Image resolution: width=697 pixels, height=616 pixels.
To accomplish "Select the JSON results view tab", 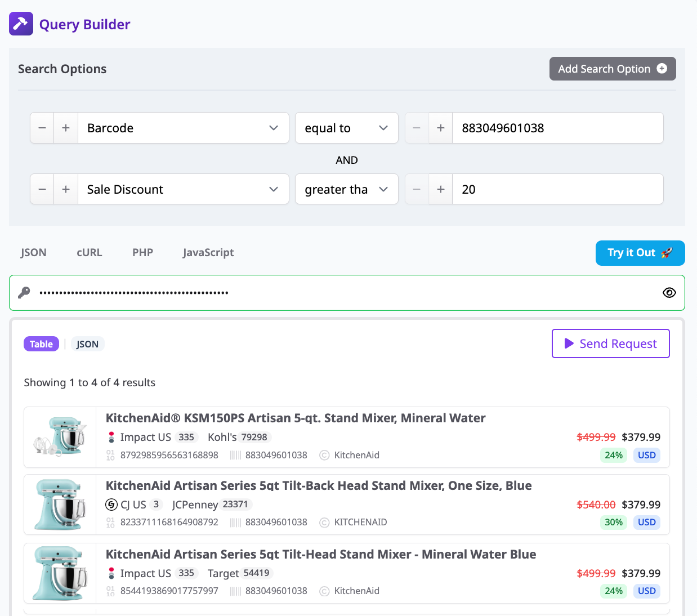I will (87, 344).
